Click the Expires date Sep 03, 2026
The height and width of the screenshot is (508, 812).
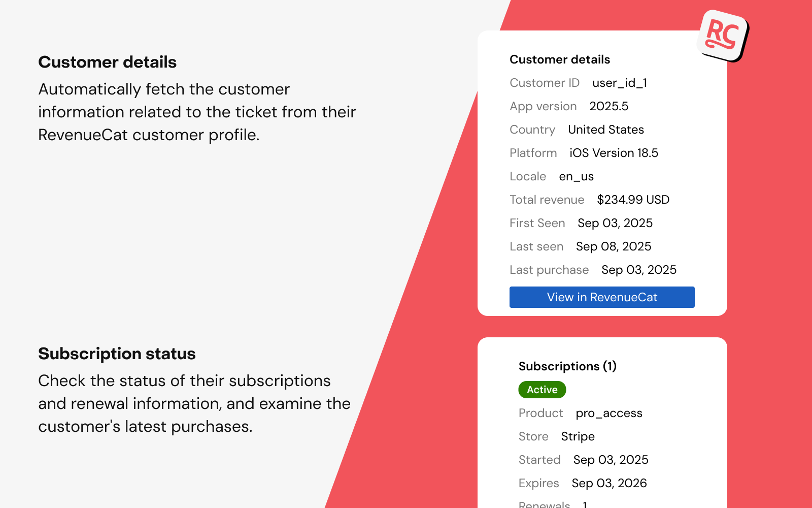click(x=609, y=483)
